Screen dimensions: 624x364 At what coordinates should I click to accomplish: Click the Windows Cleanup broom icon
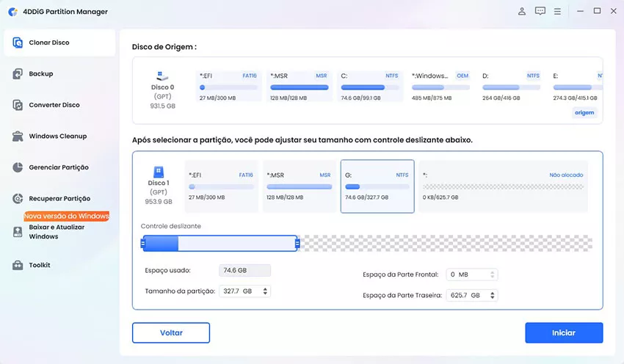click(18, 136)
